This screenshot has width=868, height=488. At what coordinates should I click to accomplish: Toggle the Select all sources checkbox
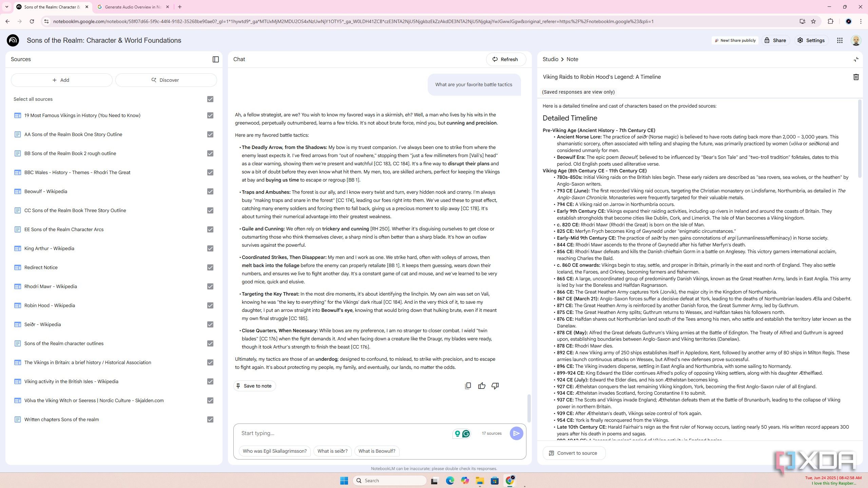pos(210,99)
